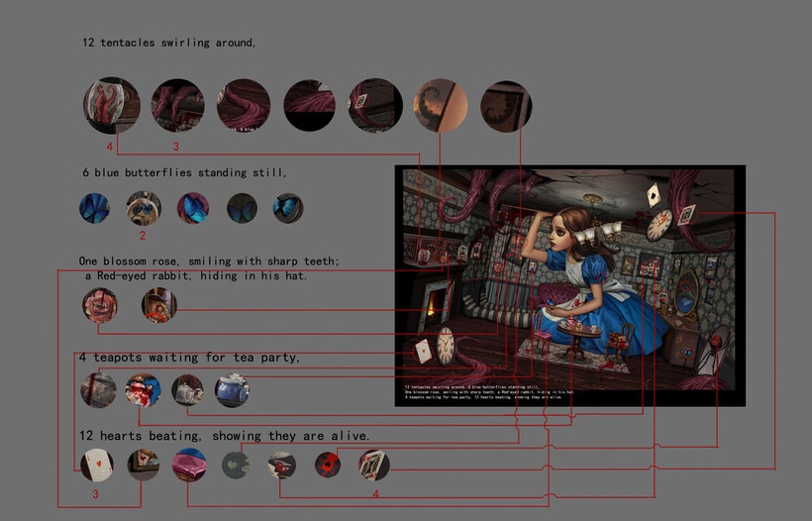Click the blue butterfly in Alice's hand
Viewport: 812px width, 521px height.
551,302
